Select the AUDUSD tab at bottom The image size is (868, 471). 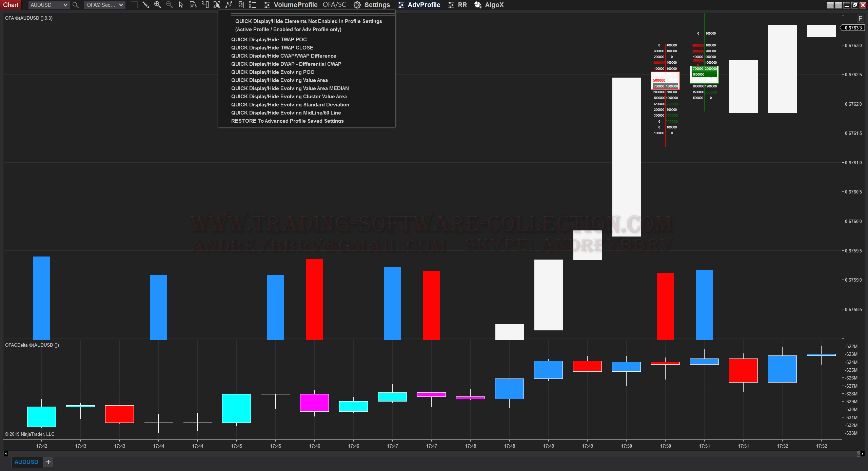[x=26, y=462]
